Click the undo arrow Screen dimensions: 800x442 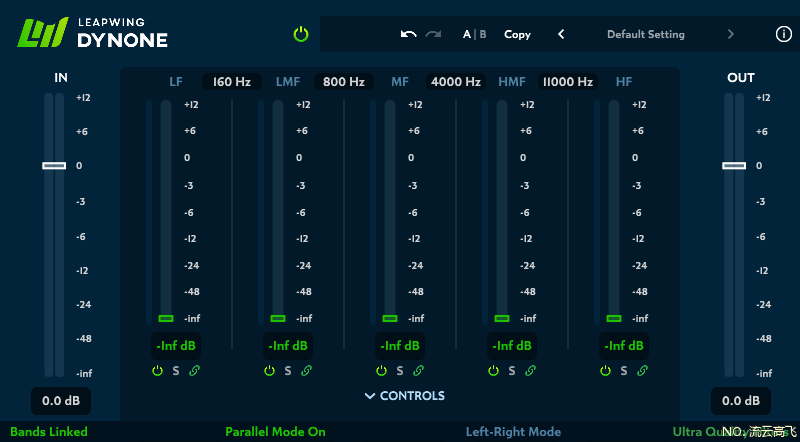pos(409,34)
